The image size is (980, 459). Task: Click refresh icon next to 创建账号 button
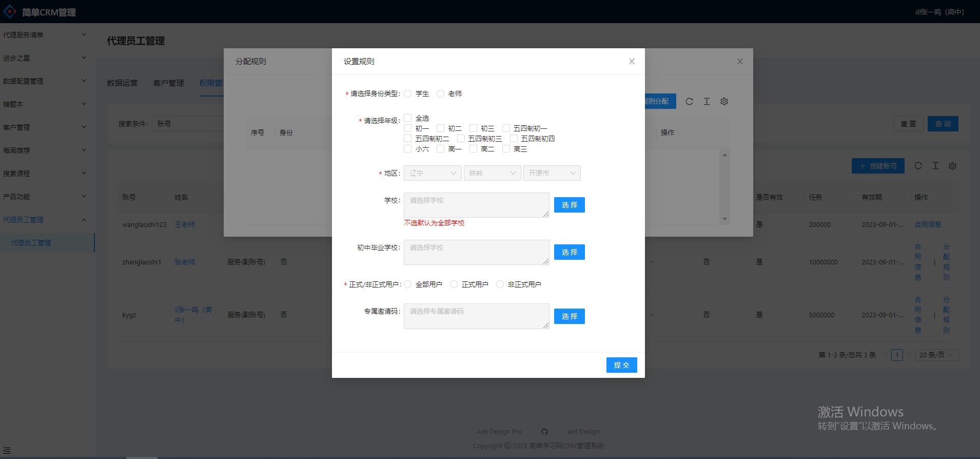coord(918,166)
